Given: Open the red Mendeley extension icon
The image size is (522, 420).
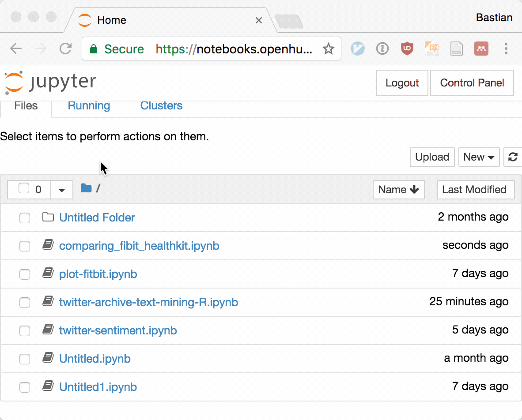Looking at the screenshot, I should click(x=481, y=49).
